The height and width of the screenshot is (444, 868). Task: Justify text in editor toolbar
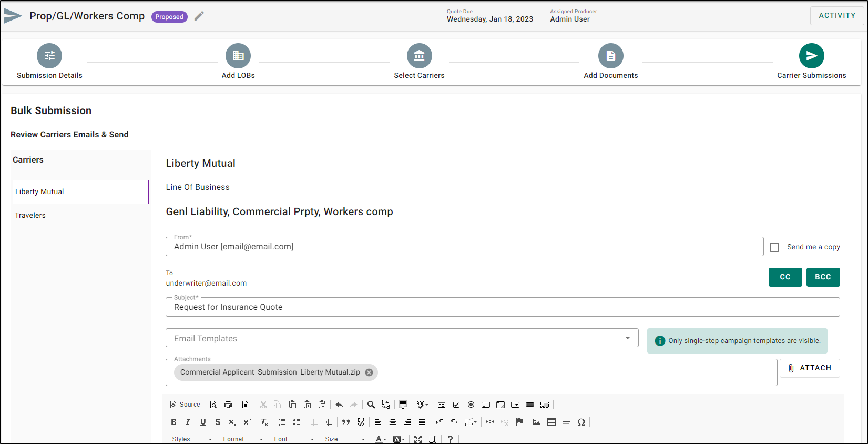[x=422, y=422]
